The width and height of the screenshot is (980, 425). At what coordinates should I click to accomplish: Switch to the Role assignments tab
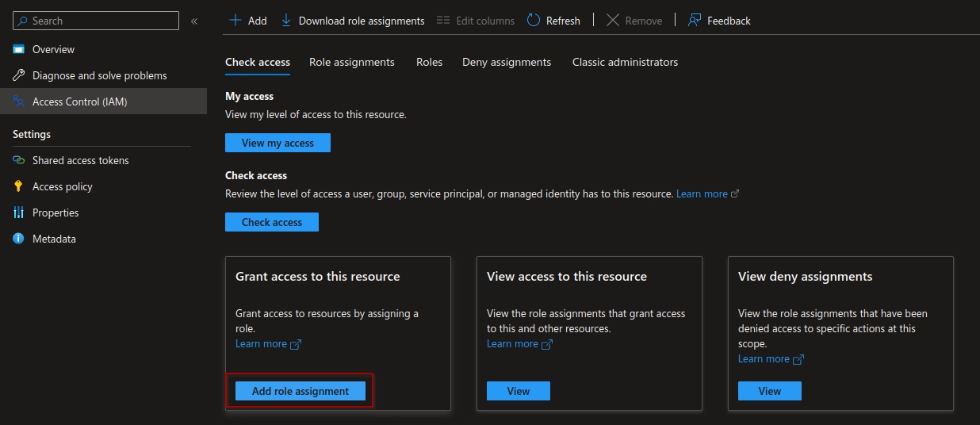click(x=351, y=62)
